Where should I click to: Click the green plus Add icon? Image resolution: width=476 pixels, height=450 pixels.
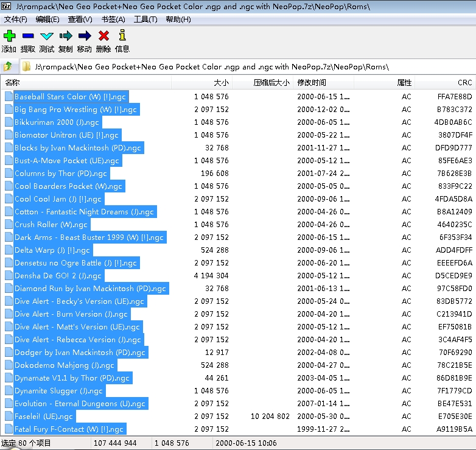click(9, 36)
